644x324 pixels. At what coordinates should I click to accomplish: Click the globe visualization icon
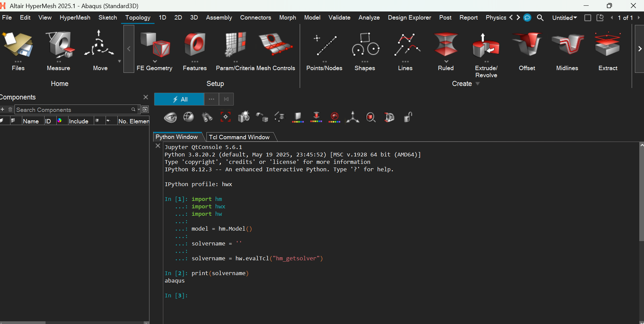tap(189, 117)
